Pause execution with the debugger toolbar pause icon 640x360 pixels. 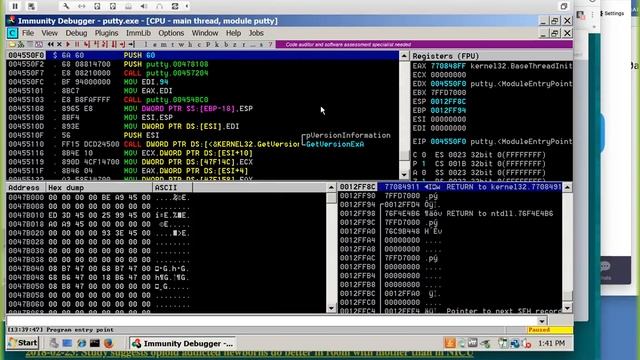[x=77, y=44]
